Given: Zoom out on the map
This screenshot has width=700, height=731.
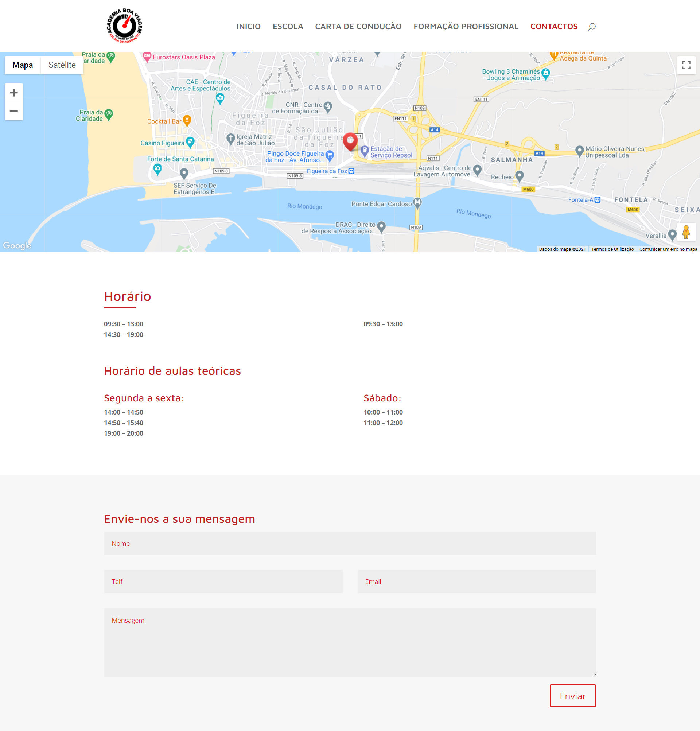Looking at the screenshot, I should (x=14, y=111).
